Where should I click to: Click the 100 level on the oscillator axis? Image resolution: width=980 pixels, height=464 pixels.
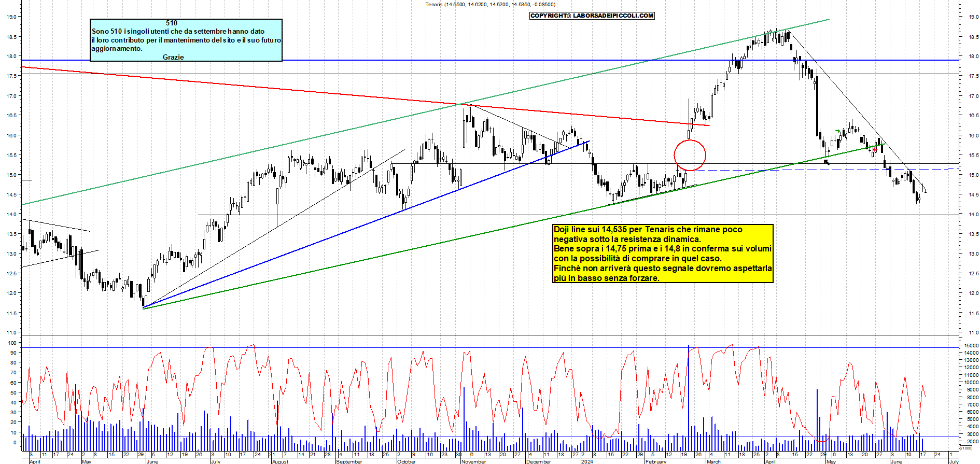point(12,343)
